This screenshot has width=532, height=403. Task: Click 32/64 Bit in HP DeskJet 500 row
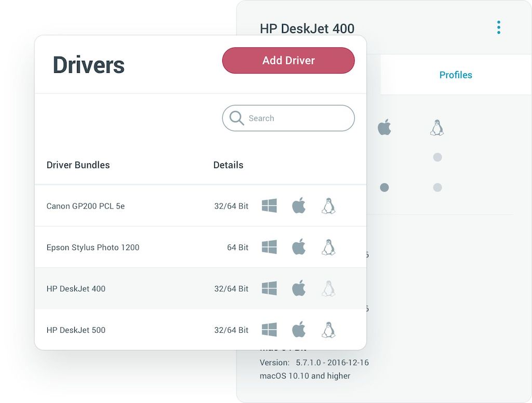[231, 330]
